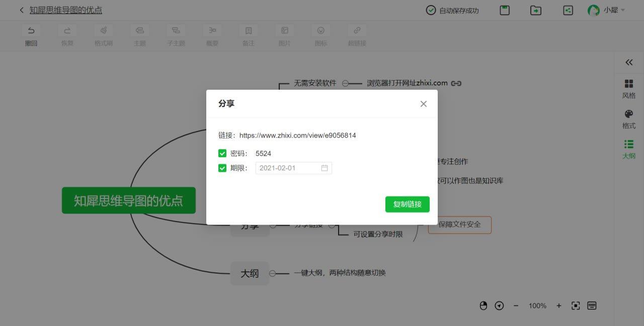Collapse the 无需安装软件 branch toggle
The image size is (644, 326).
tap(345, 83)
